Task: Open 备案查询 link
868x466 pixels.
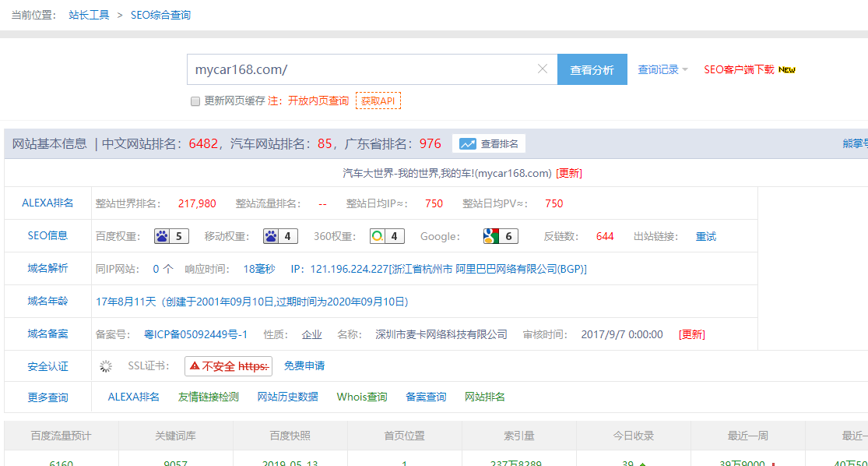Action: [426, 397]
